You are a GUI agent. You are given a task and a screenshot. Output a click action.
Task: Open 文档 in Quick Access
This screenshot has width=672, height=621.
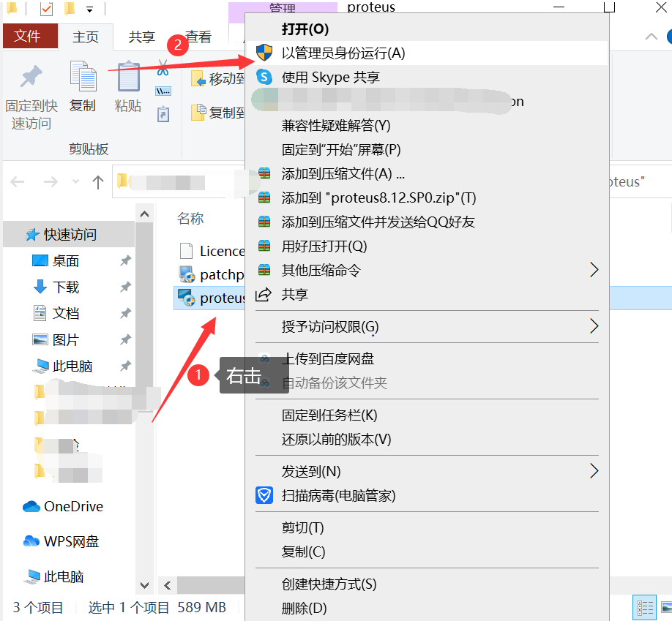tap(66, 313)
